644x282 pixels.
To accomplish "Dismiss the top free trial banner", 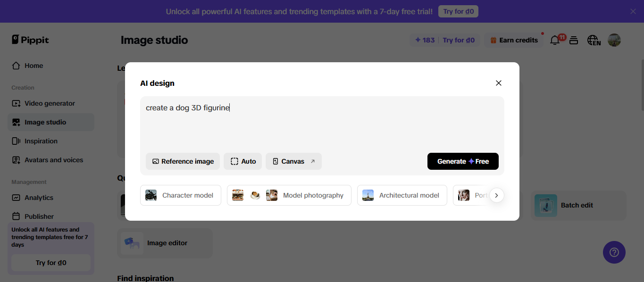I will coord(633,11).
